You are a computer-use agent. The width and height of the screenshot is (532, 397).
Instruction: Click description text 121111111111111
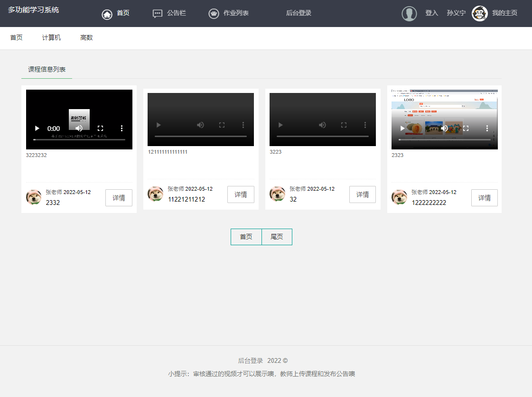168,152
